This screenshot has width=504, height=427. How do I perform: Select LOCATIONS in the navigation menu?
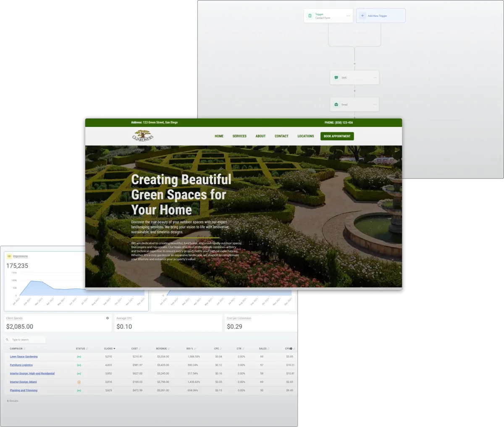tap(306, 136)
